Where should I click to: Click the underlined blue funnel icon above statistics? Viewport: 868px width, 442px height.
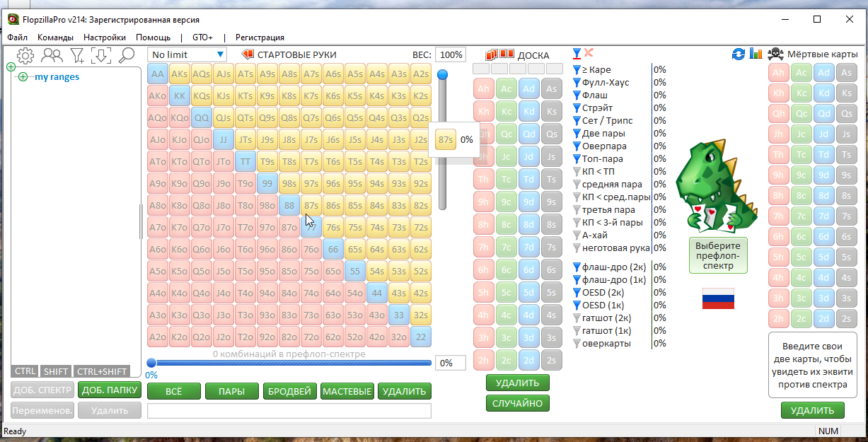pyautogui.click(x=577, y=54)
